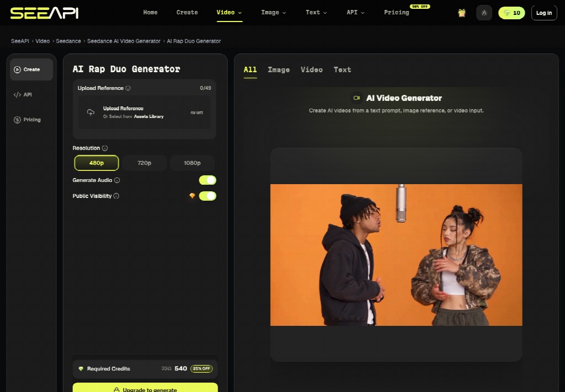Click AI Rap Duo Generator breadcrumb
565x392 pixels.
click(194, 41)
